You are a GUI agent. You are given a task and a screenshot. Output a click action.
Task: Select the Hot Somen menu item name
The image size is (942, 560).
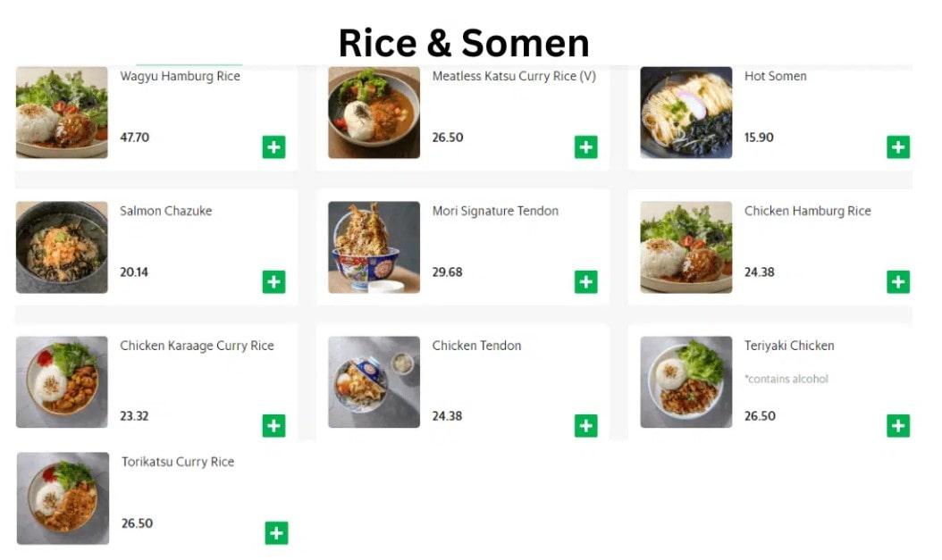pos(775,77)
